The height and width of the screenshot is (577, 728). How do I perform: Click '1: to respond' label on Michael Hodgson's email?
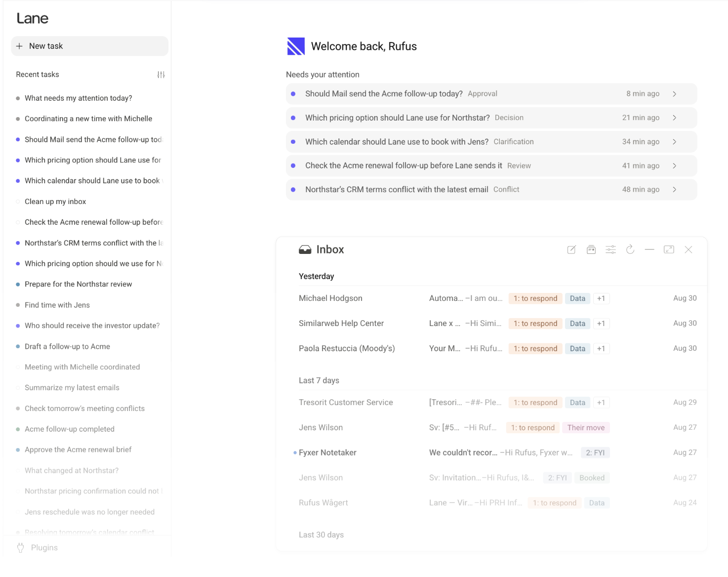(x=535, y=298)
